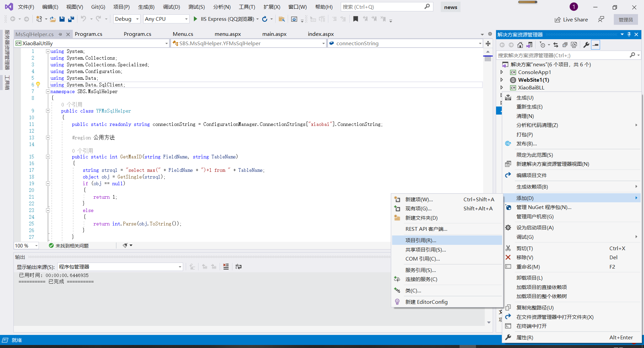Expand the ConsoleApp1 project node
Screen dimensions: 644x348
(502, 72)
